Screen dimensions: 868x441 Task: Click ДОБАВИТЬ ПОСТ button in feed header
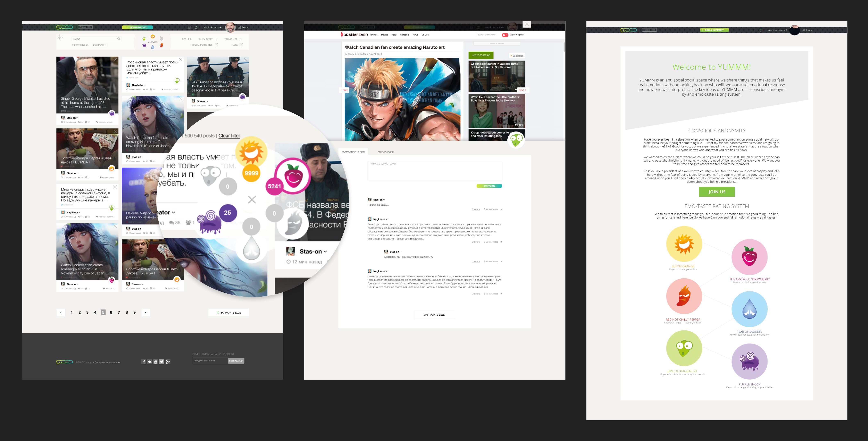point(137,27)
